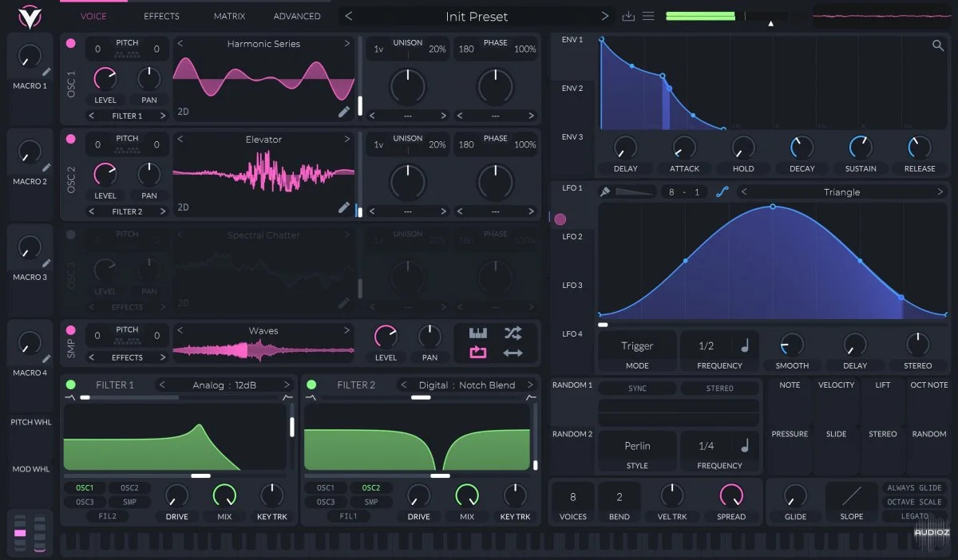Toggle sampler keyboard tracking icon
The height and width of the screenshot is (560, 958).
coord(477,333)
